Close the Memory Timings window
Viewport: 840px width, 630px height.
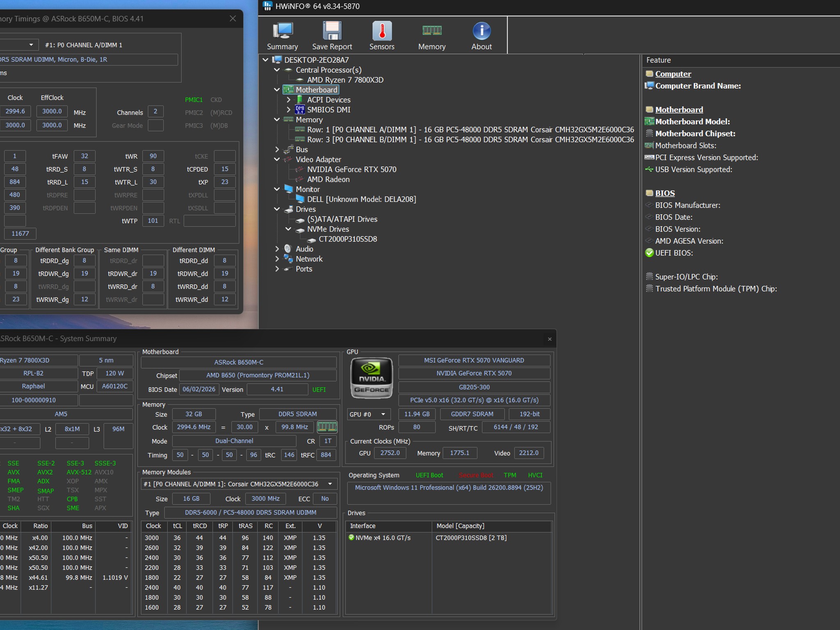(233, 18)
